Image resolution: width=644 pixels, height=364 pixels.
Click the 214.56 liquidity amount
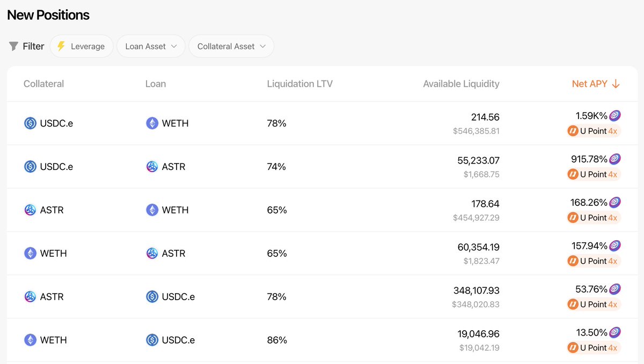coord(485,117)
